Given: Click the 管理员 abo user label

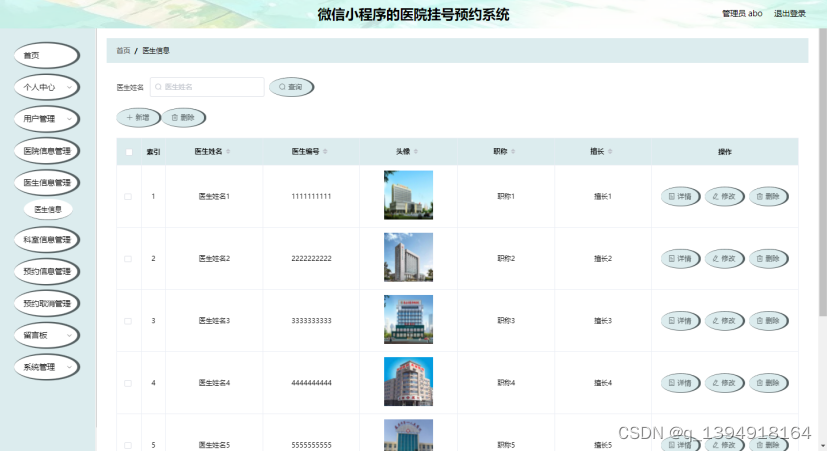Looking at the screenshot, I should 742,13.
